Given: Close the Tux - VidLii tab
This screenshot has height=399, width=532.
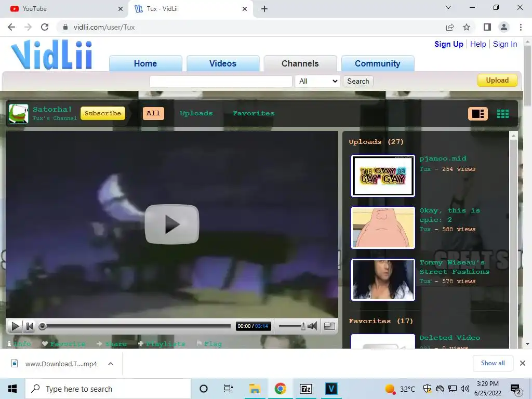Looking at the screenshot, I should (x=245, y=9).
